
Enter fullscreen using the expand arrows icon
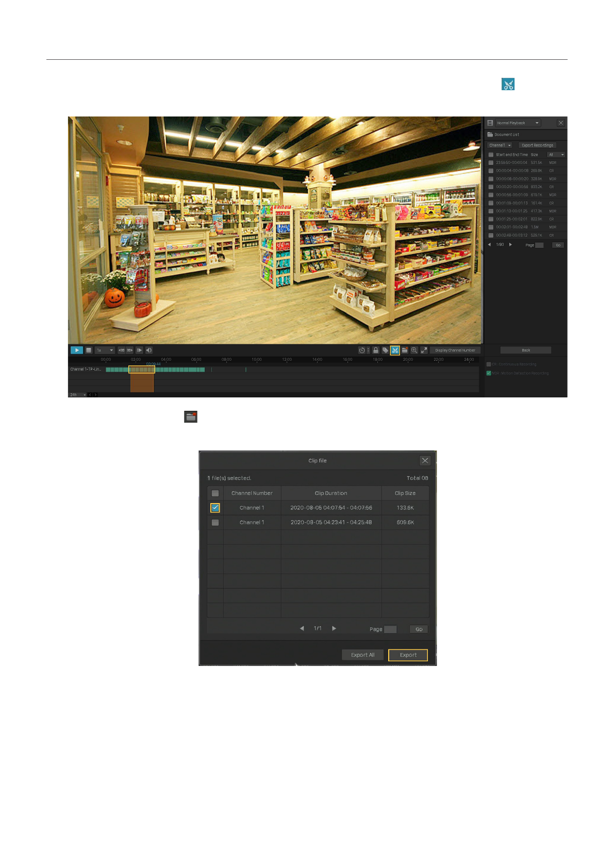[x=424, y=350]
